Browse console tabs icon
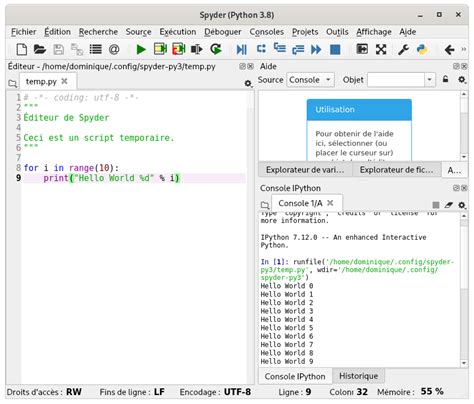Image resolution: width=474 pixels, height=404 pixels. 265,205
